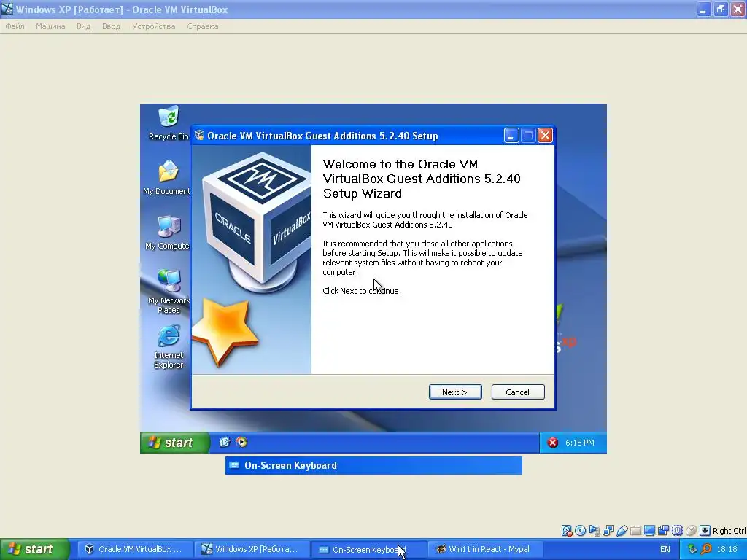Viewport: 747px width, 560px height.
Task: Click the audio status icon
Action: click(594, 531)
